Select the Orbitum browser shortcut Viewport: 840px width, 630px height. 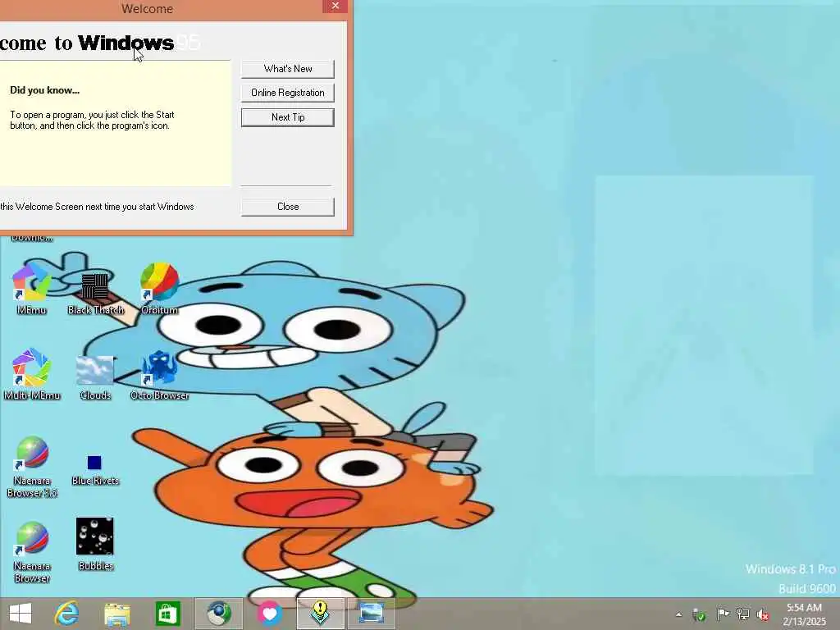159,288
